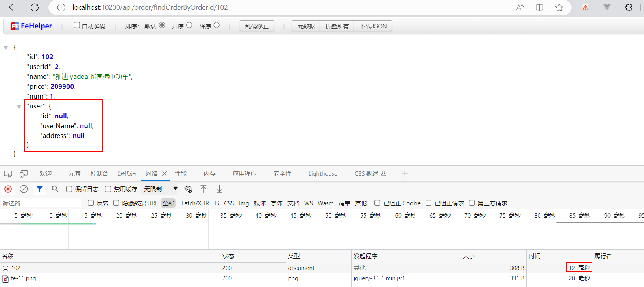Select the 升序 sort radio button

pyautogui.click(x=189, y=25)
